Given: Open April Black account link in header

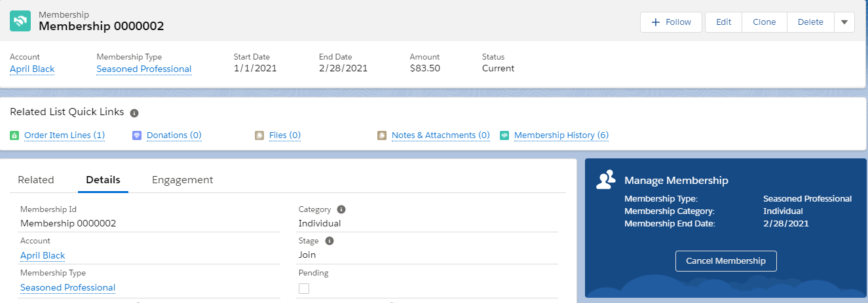Looking at the screenshot, I should [32, 69].
